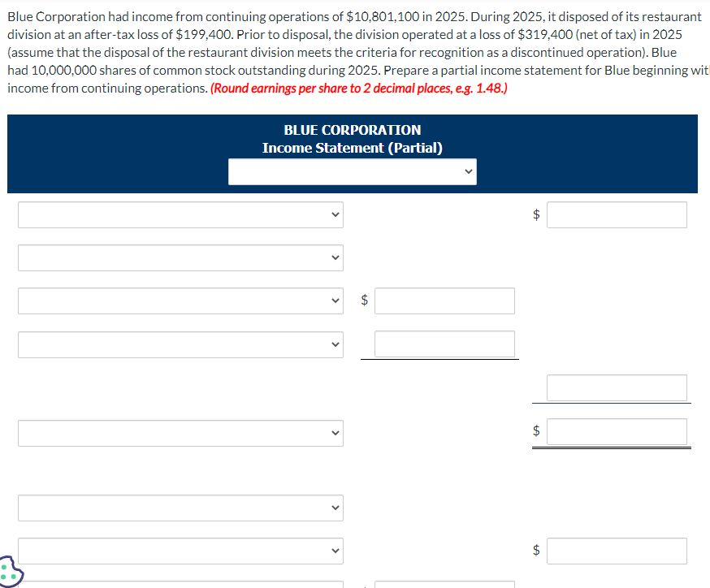Screen dimensions: 710x588
Task: Click the top-right dollar amount input field
Action: (x=617, y=214)
